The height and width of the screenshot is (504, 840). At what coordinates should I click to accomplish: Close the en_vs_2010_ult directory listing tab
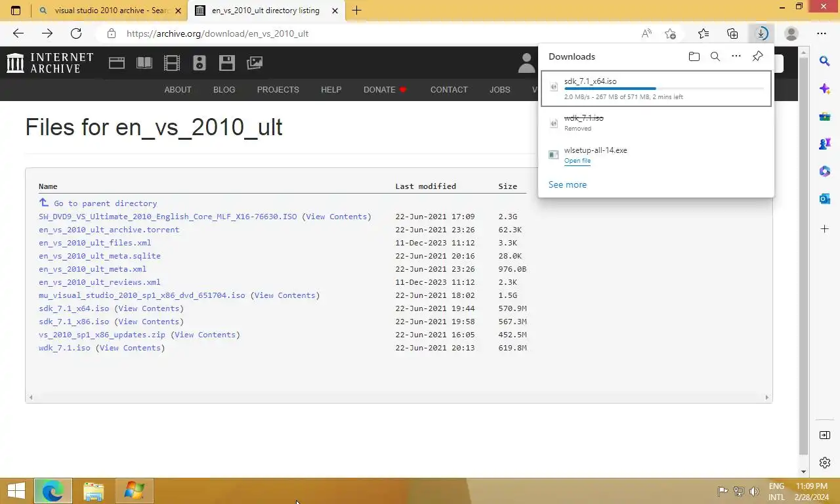tap(335, 10)
